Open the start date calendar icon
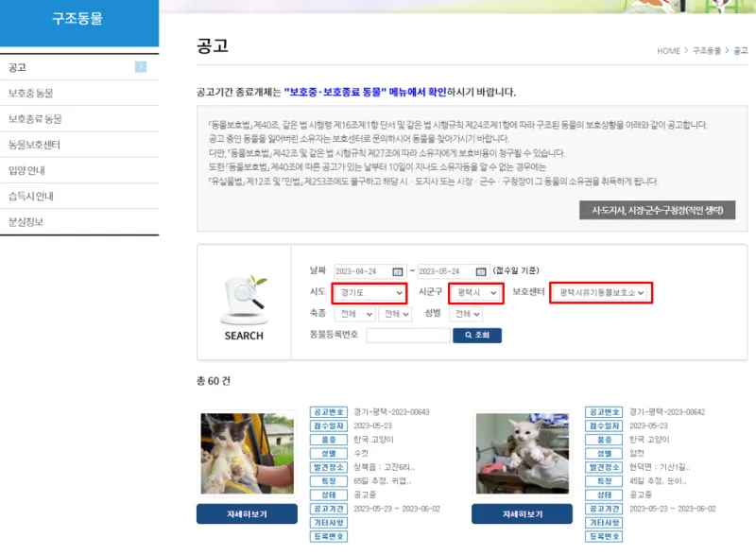Image resolution: width=756 pixels, height=555 pixels. click(x=397, y=271)
